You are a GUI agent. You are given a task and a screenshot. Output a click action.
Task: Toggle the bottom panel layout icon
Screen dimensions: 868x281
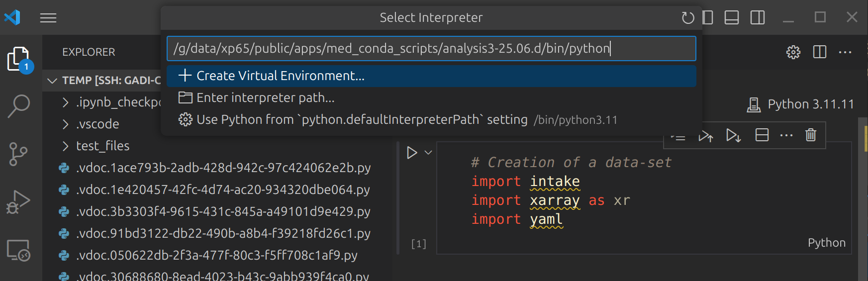pyautogui.click(x=732, y=18)
